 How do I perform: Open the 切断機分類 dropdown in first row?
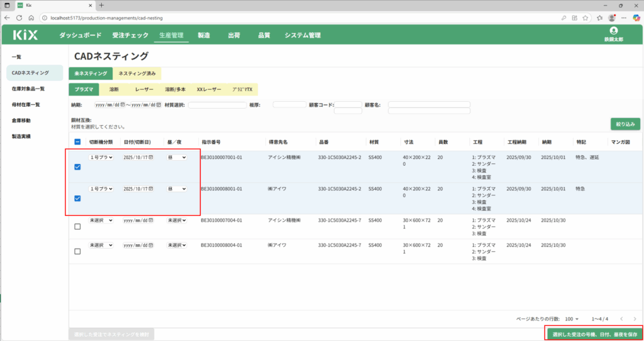pyautogui.click(x=101, y=158)
